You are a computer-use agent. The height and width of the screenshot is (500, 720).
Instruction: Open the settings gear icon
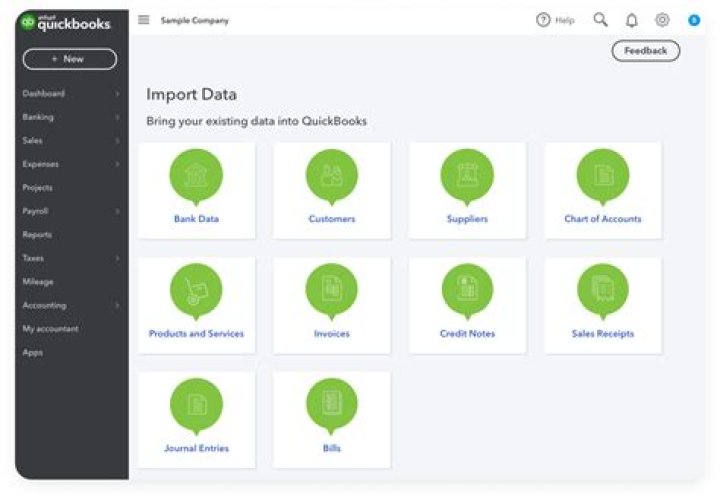(662, 20)
